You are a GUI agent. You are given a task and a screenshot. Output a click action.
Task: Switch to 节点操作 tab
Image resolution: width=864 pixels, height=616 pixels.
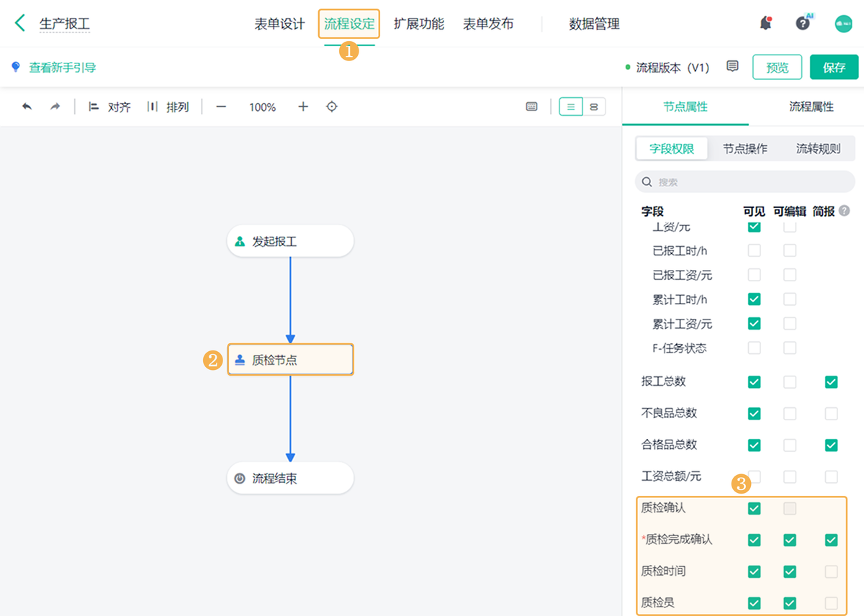745,148
